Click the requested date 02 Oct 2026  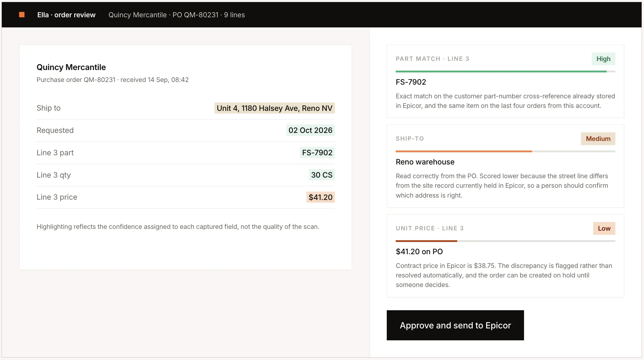tap(310, 130)
